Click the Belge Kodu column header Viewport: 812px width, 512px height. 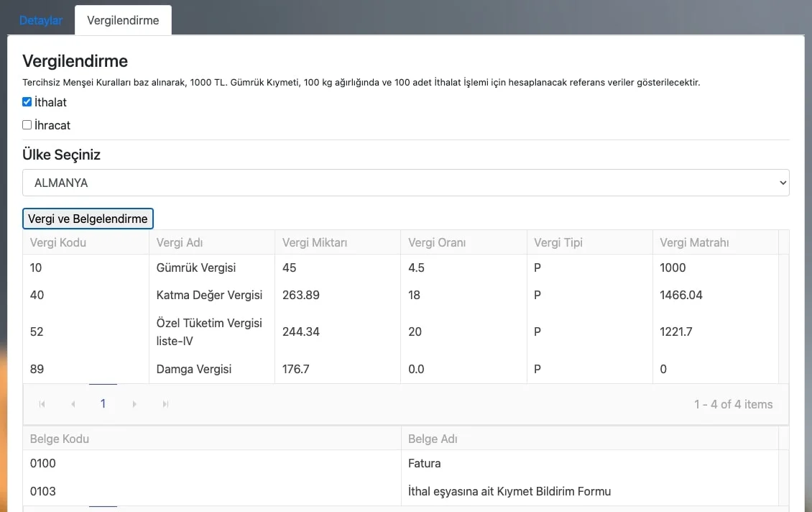click(60, 439)
